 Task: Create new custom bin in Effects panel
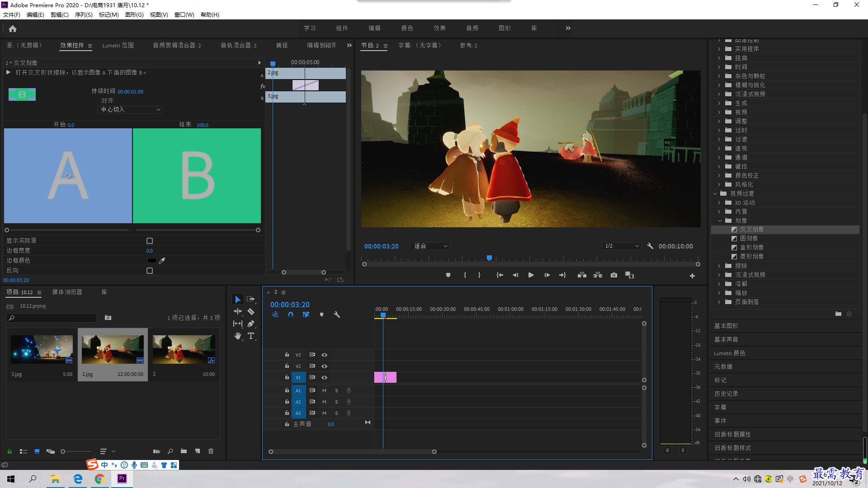click(x=838, y=314)
